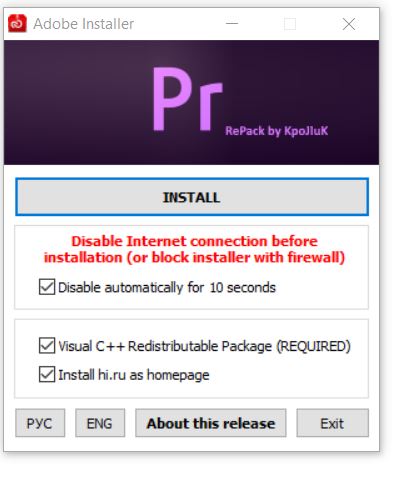Start setup with the INSTALL button
Screen dimensions: 401x493
coord(192,197)
